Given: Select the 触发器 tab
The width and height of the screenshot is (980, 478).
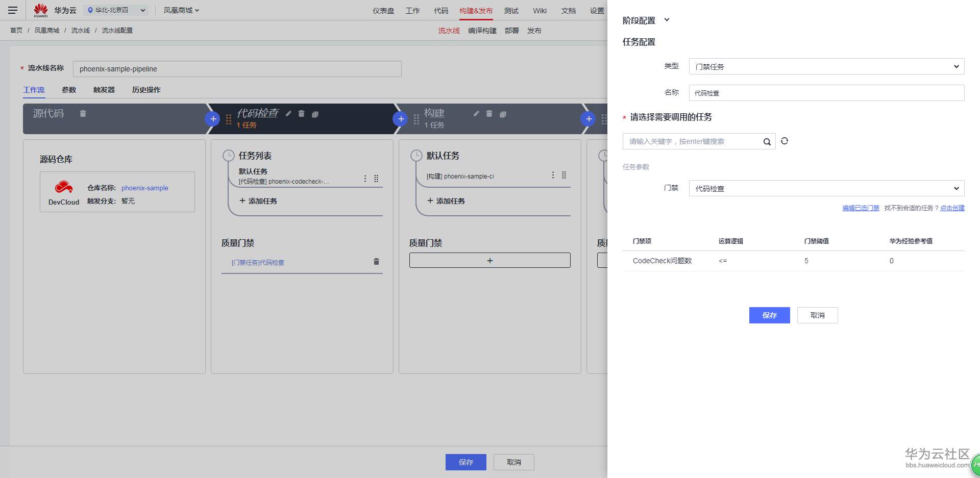Looking at the screenshot, I should tap(104, 90).
